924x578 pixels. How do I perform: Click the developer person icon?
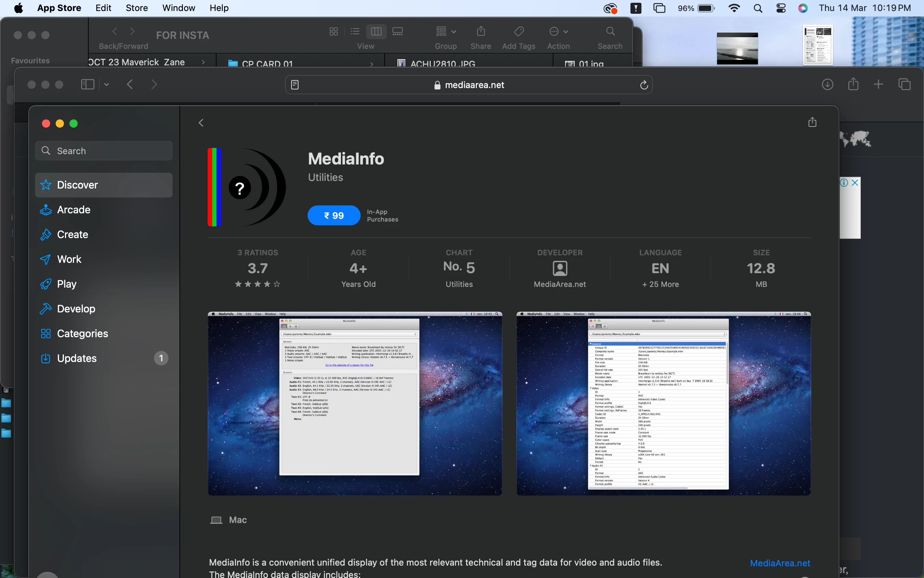(x=560, y=268)
